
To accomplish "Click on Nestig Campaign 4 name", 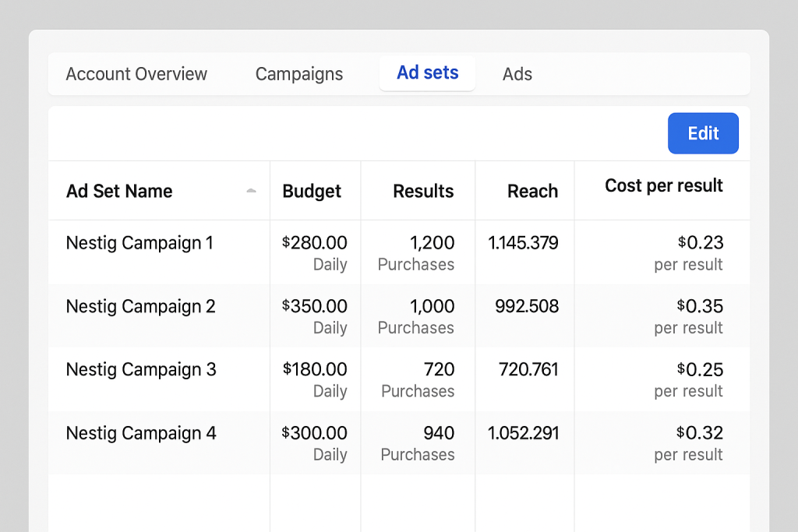I will (x=141, y=433).
